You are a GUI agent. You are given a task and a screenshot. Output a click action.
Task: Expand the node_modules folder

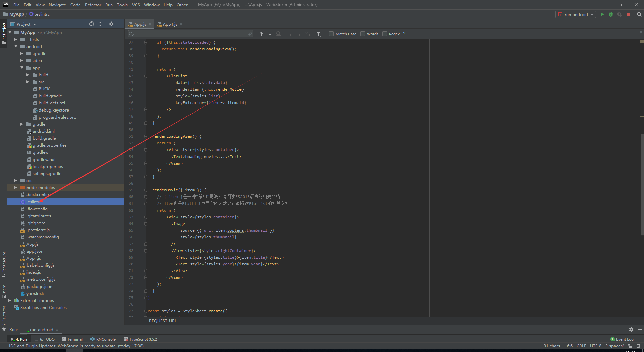(15, 187)
